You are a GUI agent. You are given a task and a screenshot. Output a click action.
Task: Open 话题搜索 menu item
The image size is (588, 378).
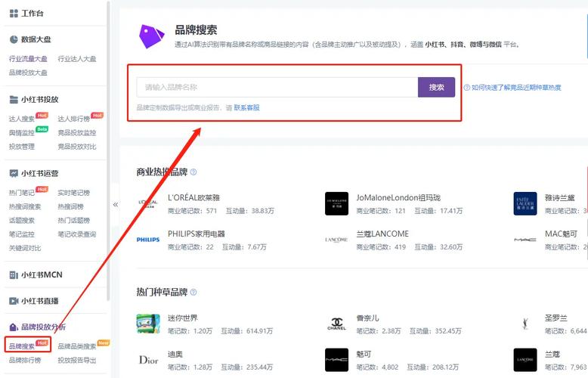click(x=22, y=221)
